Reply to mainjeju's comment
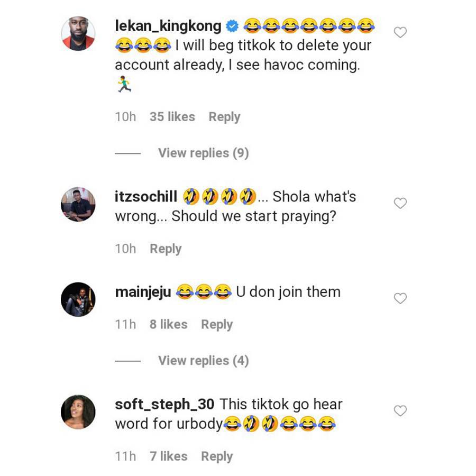This screenshot has height=476, width=476. pyautogui.click(x=217, y=324)
